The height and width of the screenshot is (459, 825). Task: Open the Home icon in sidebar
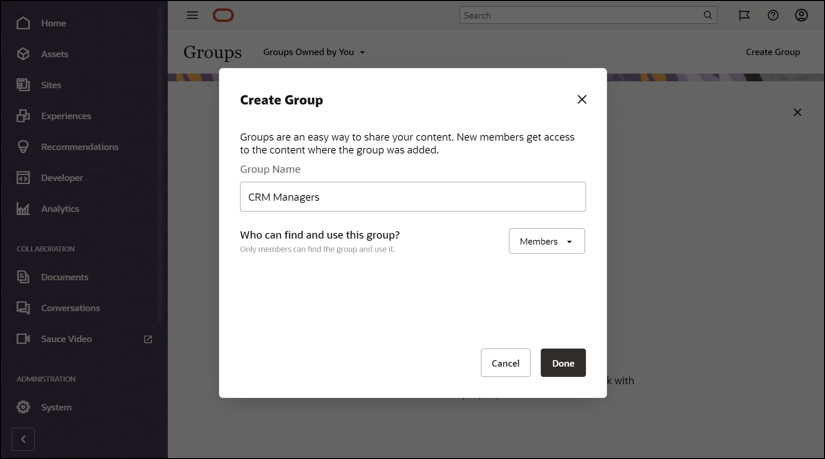(23, 23)
